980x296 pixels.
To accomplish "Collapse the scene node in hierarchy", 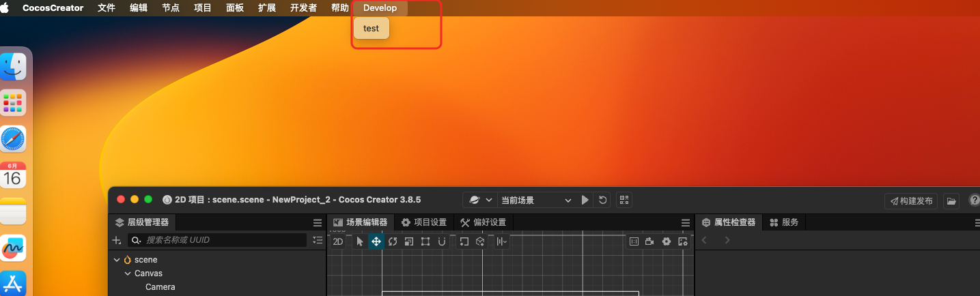I will [x=117, y=260].
